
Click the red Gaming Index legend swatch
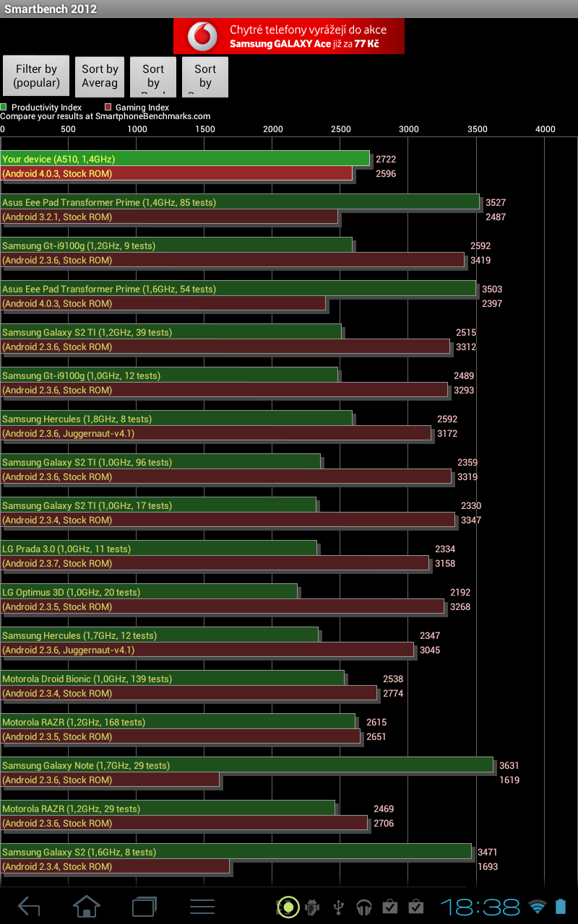[108, 107]
